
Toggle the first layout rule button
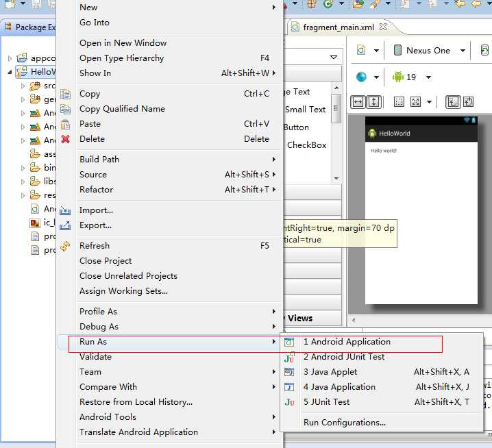[453, 102]
